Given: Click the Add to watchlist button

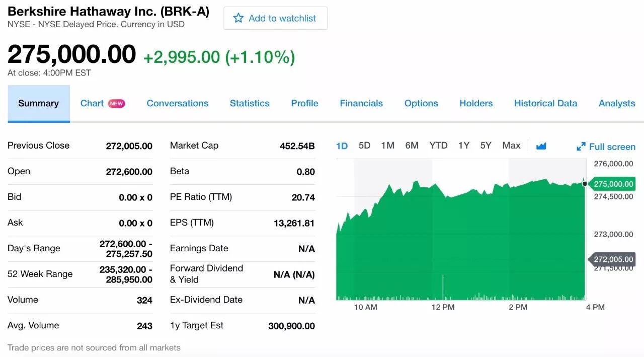Looking at the screenshot, I should [x=275, y=18].
